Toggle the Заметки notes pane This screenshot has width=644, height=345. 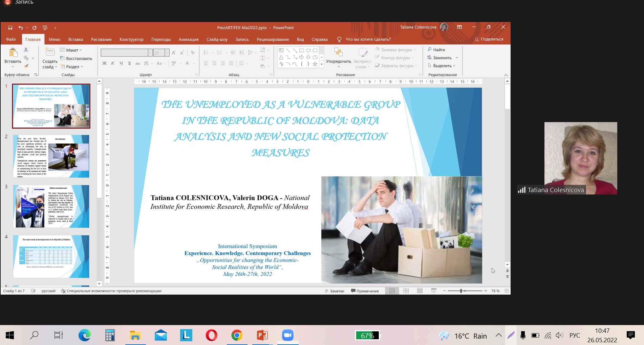coord(335,291)
